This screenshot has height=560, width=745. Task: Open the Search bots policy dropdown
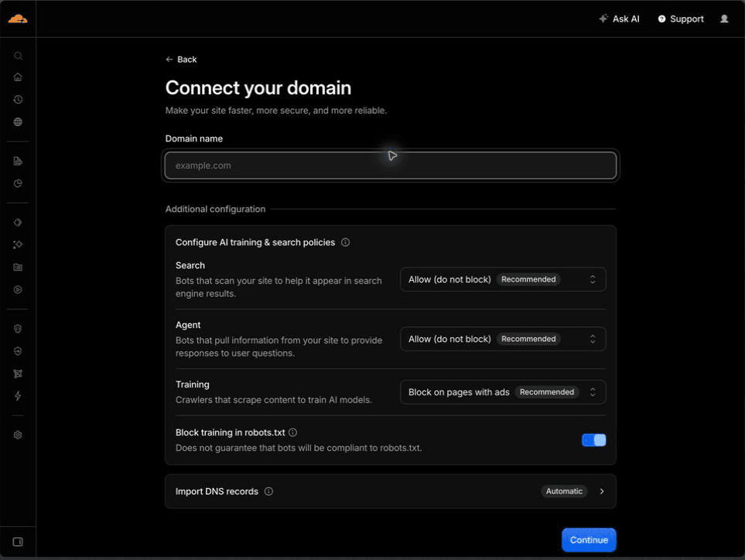pyautogui.click(x=503, y=279)
